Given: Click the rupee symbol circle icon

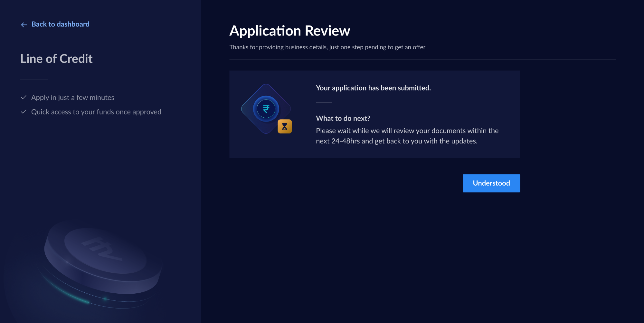Looking at the screenshot, I should pos(266,109).
